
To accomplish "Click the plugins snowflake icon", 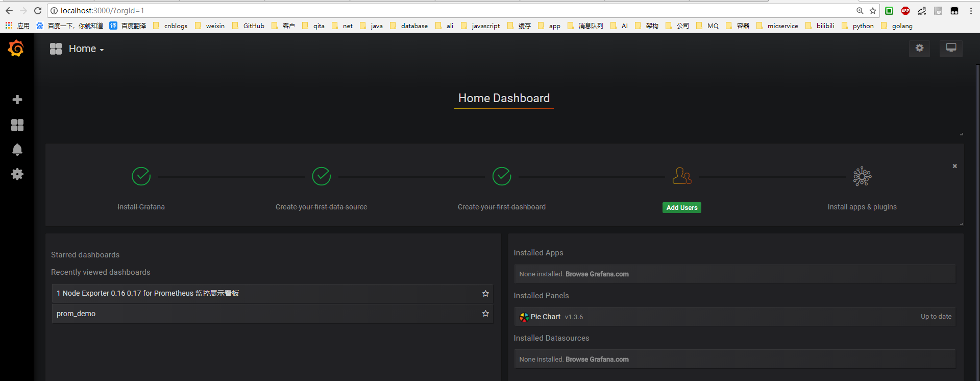I will point(862,177).
